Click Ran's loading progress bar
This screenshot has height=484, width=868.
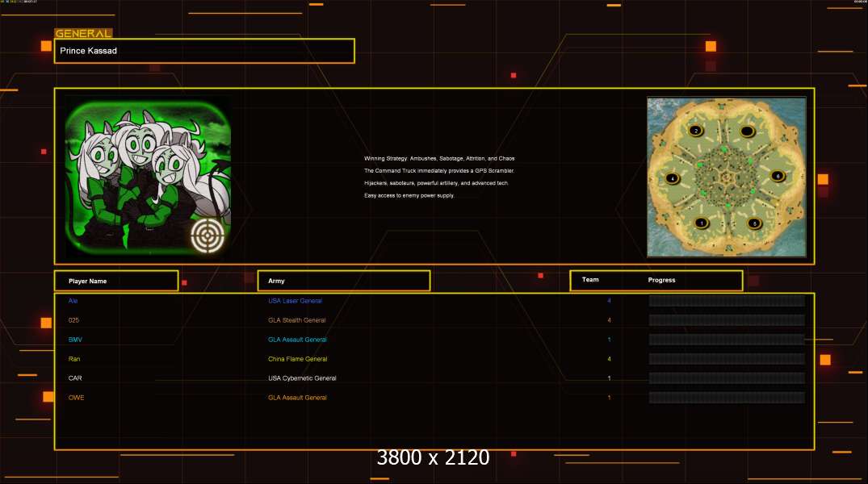727,359
